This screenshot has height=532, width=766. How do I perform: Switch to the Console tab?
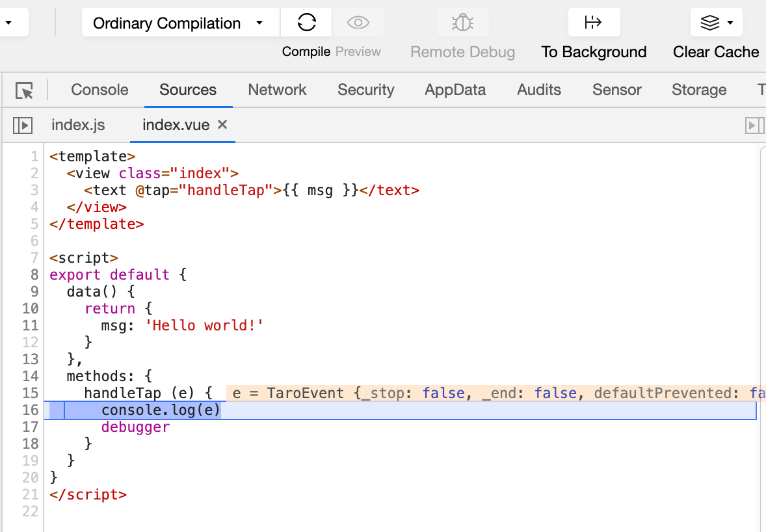tap(99, 90)
